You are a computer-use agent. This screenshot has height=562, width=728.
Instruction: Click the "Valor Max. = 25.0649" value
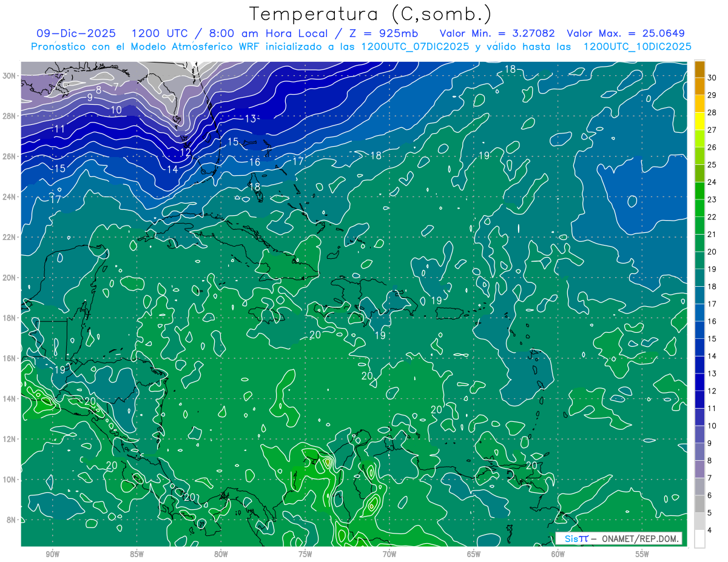(x=625, y=33)
